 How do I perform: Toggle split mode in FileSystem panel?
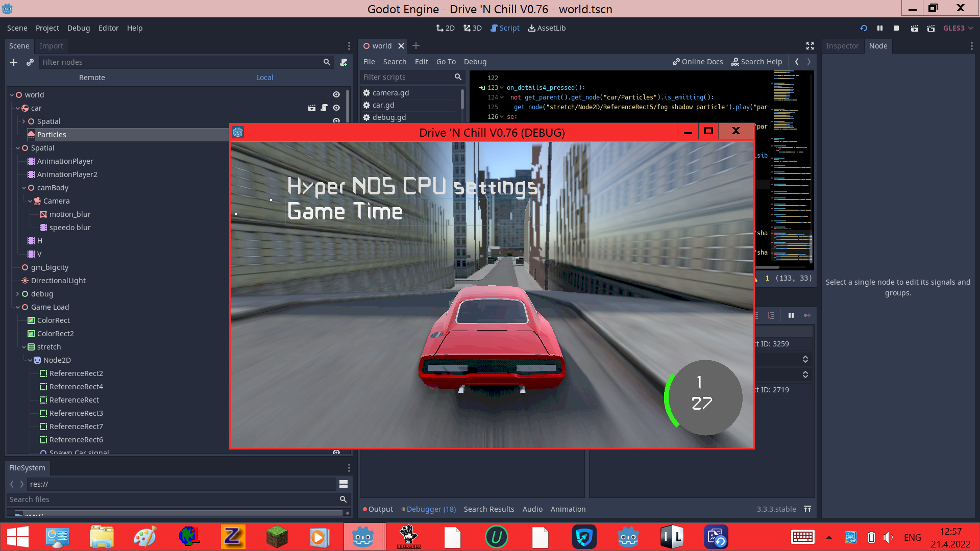(x=344, y=484)
